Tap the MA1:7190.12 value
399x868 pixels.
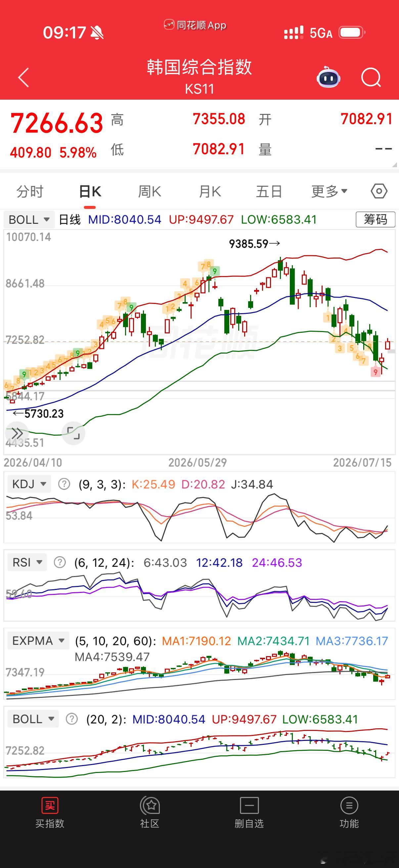(x=197, y=641)
